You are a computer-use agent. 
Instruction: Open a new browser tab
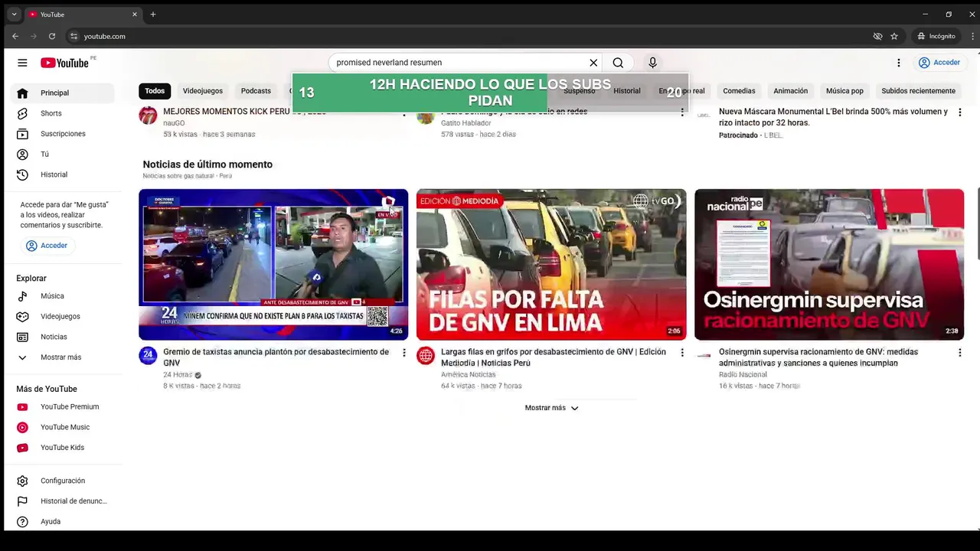click(153, 15)
